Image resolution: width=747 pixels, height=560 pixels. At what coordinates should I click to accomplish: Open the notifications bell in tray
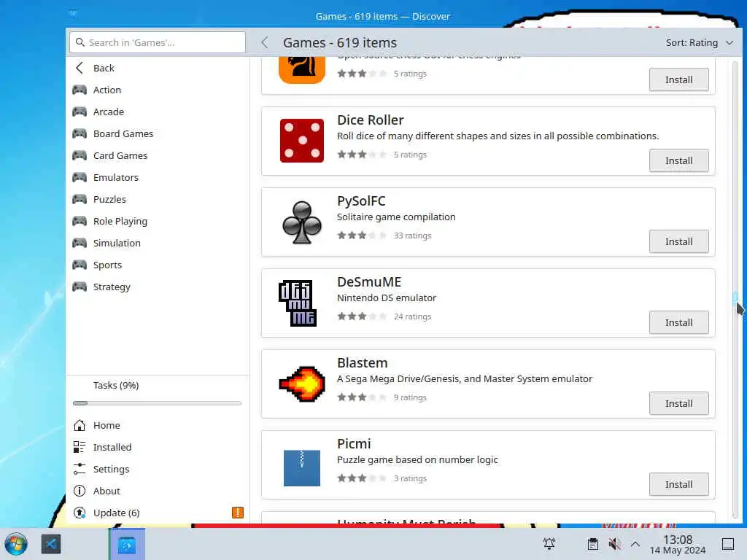click(x=549, y=544)
